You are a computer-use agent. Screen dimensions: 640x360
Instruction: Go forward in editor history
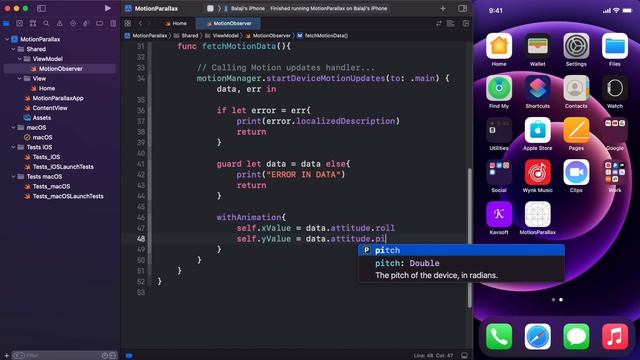(x=149, y=23)
